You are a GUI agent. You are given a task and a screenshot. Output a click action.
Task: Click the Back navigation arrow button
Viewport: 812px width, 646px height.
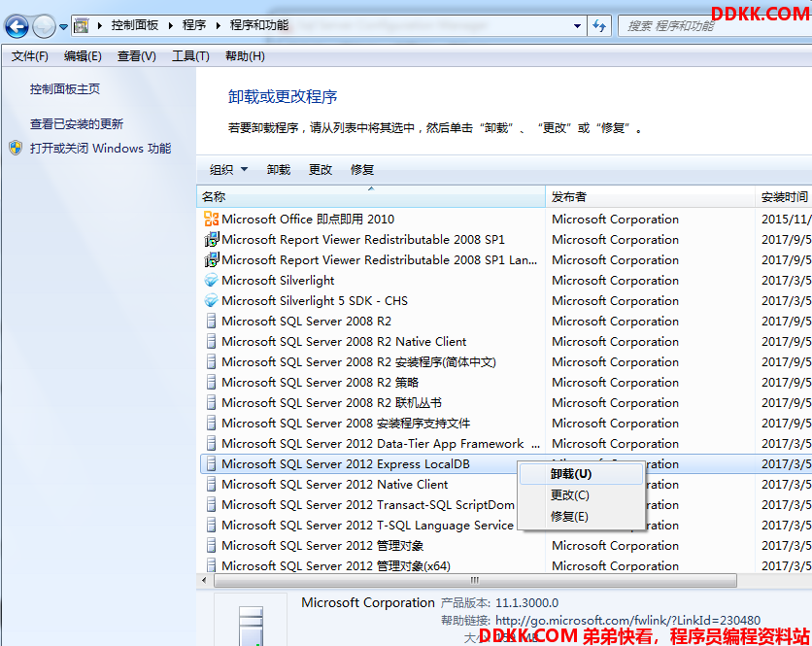pyautogui.click(x=17, y=26)
